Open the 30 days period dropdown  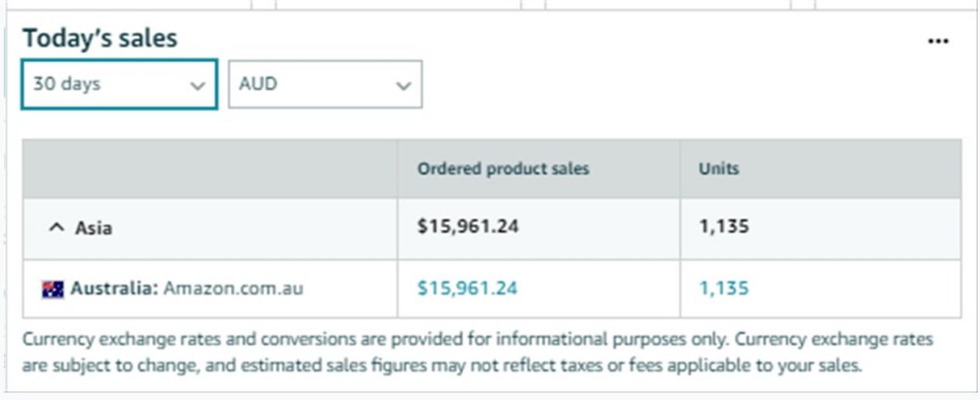[x=119, y=84]
